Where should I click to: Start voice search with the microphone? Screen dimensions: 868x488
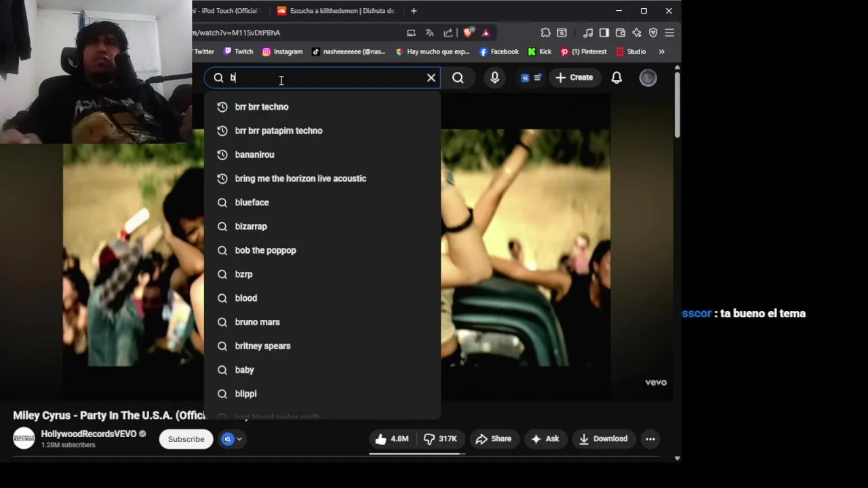[x=495, y=78]
